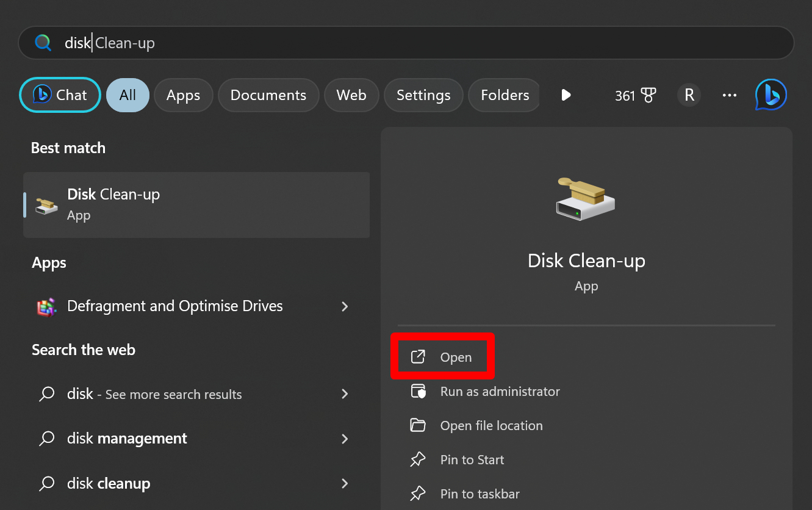Click search icon beside "disk - See more"
812x510 pixels.
(x=47, y=394)
